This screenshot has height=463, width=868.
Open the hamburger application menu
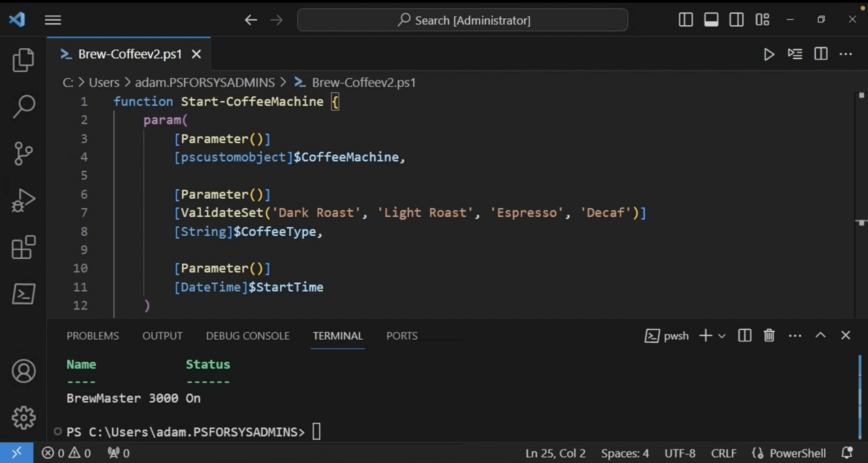coord(53,20)
